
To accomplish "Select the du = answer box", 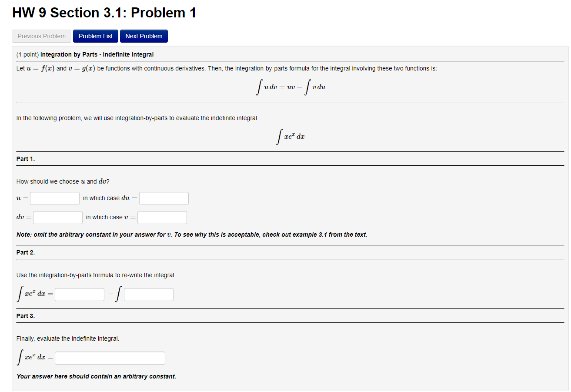I will pyautogui.click(x=164, y=198).
